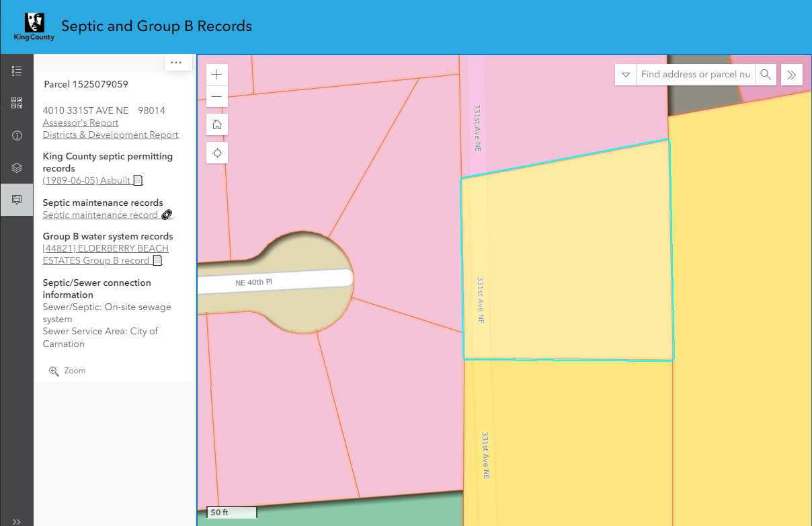Open the Legend panel icon
The image size is (812, 526).
[x=17, y=70]
